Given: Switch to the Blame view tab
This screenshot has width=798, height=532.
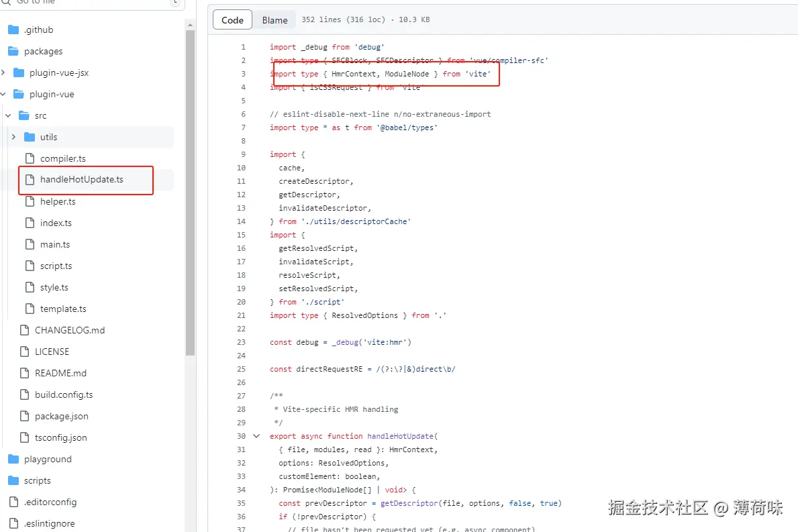Looking at the screenshot, I should pyautogui.click(x=275, y=20).
